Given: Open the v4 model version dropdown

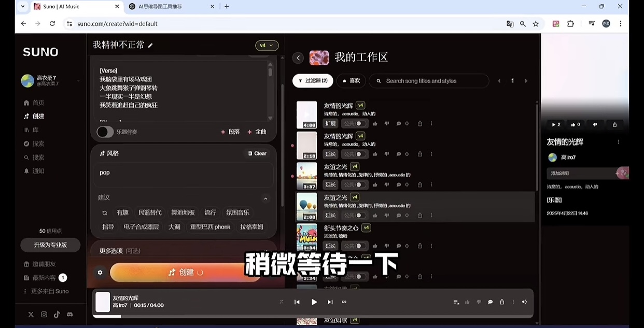Looking at the screenshot, I should tap(267, 46).
